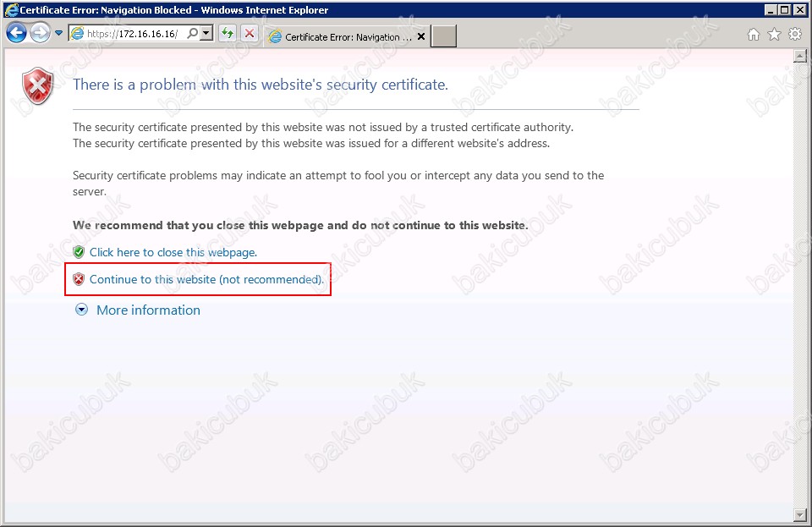
Task: Click the address bar showing https://172.16.16.16/
Action: pyautogui.click(x=133, y=34)
